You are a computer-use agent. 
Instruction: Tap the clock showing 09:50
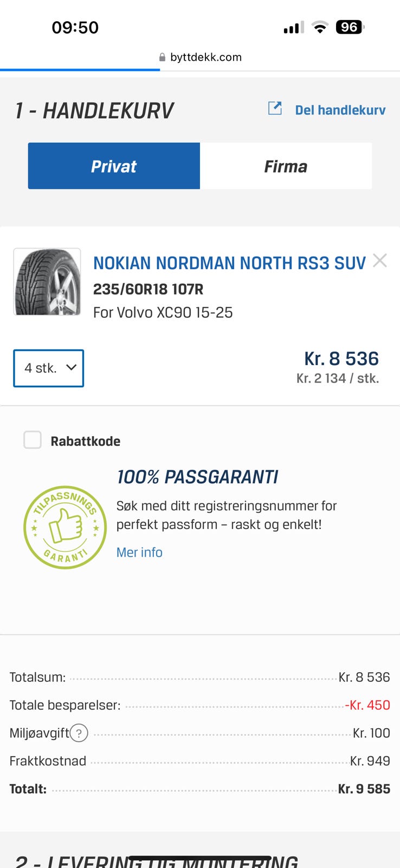coord(75,27)
